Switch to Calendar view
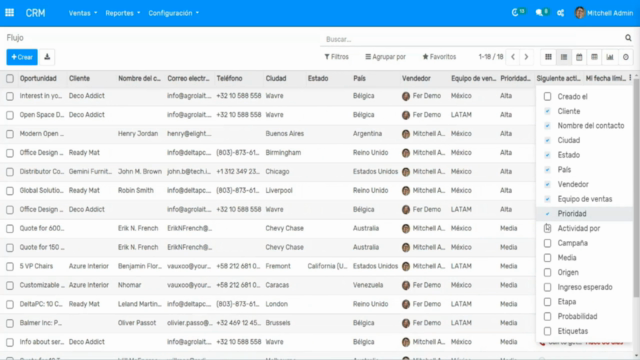 [579, 57]
